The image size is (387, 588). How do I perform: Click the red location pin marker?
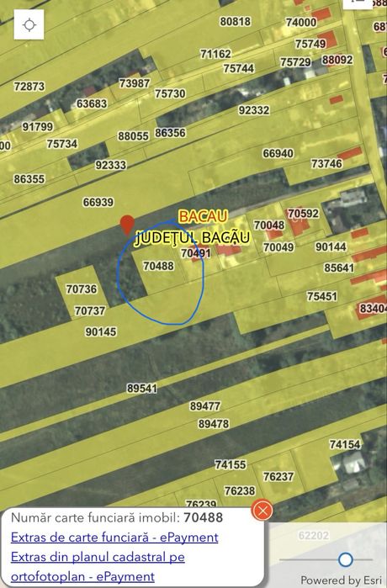coord(127,225)
